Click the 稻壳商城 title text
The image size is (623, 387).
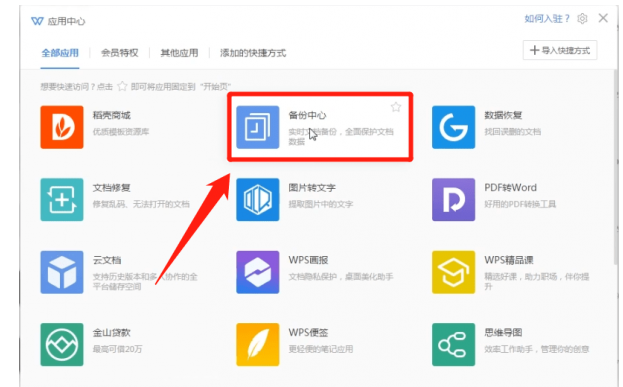(x=112, y=115)
